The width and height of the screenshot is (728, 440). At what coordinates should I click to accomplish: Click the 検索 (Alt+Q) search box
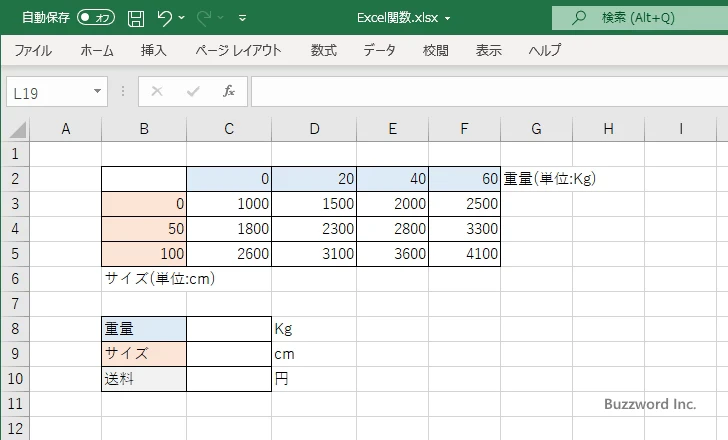coord(640,18)
